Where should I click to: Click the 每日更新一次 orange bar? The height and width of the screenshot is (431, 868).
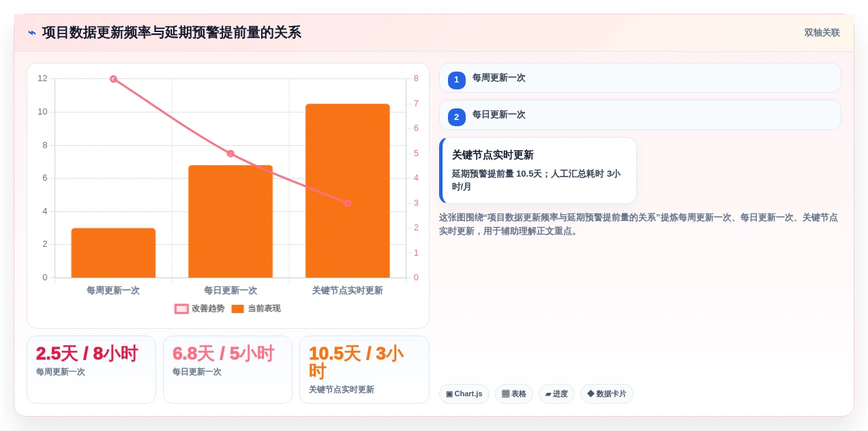click(230, 222)
